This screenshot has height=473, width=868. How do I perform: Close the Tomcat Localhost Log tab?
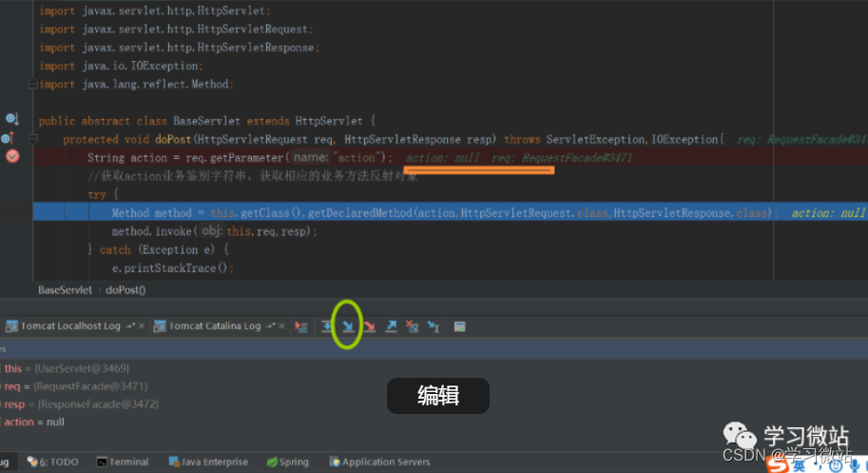point(142,326)
